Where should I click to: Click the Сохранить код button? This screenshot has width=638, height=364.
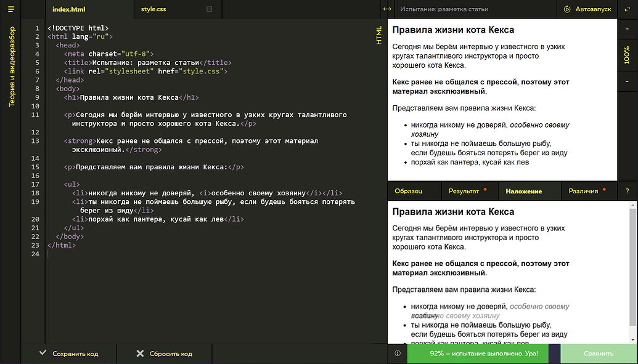point(68,354)
